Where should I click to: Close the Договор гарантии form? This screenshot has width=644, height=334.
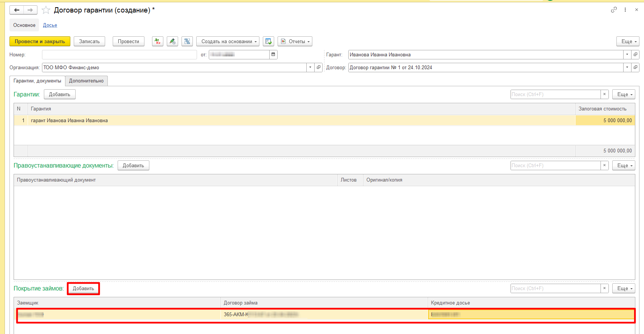(x=636, y=10)
